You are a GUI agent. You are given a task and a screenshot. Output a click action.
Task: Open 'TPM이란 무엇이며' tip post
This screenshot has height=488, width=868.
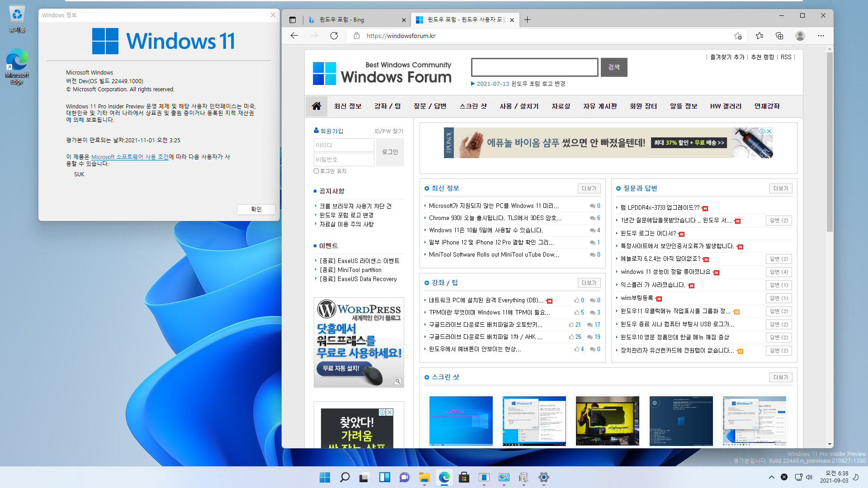(490, 312)
